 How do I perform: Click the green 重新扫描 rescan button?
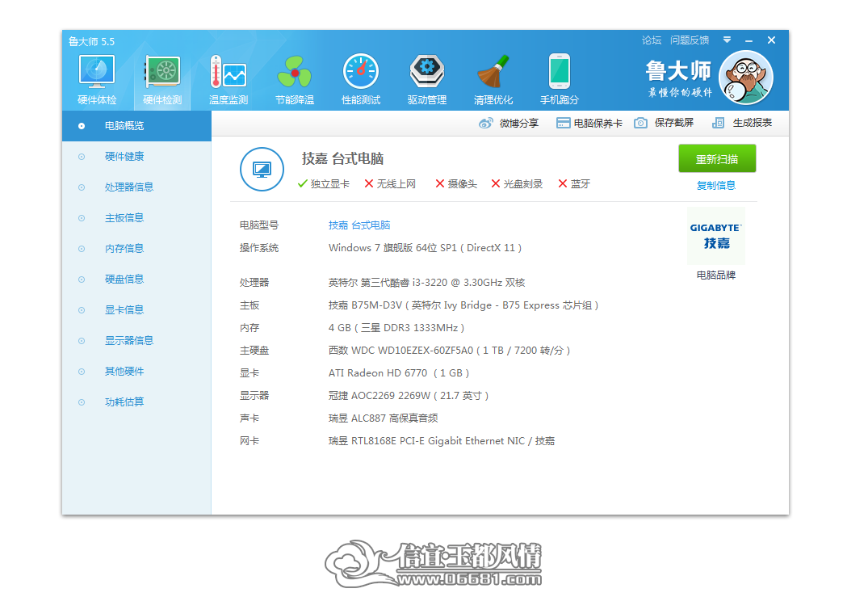(717, 159)
